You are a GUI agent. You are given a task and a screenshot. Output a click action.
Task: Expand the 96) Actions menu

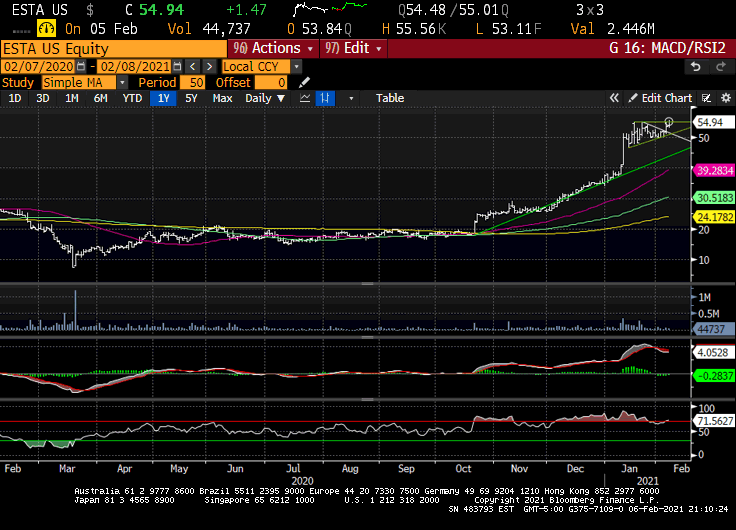coord(273,48)
